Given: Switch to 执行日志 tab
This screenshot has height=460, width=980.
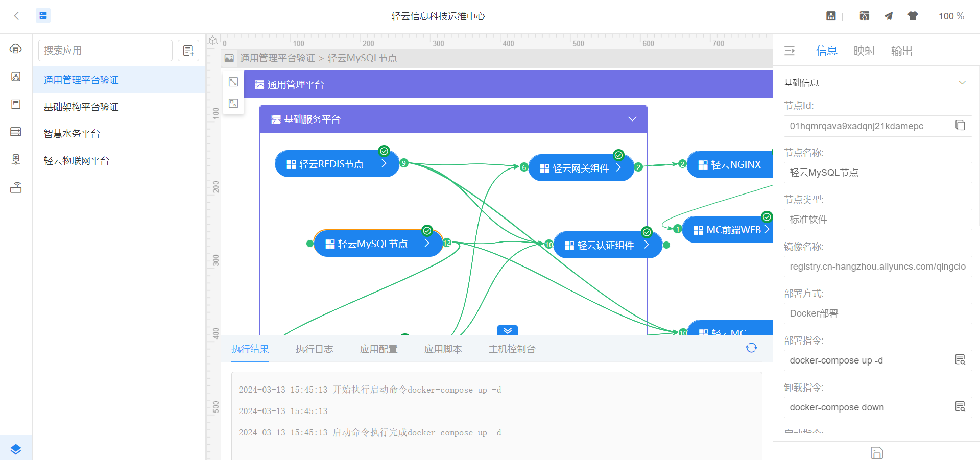Looking at the screenshot, I should click(x=315, y=349).
